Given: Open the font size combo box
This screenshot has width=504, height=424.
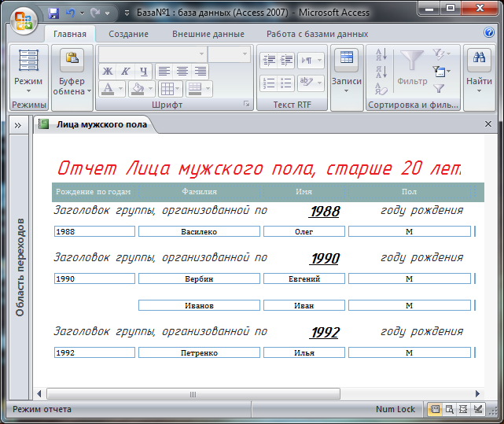Looking at the screenshot, I should [x=229, y=53].
